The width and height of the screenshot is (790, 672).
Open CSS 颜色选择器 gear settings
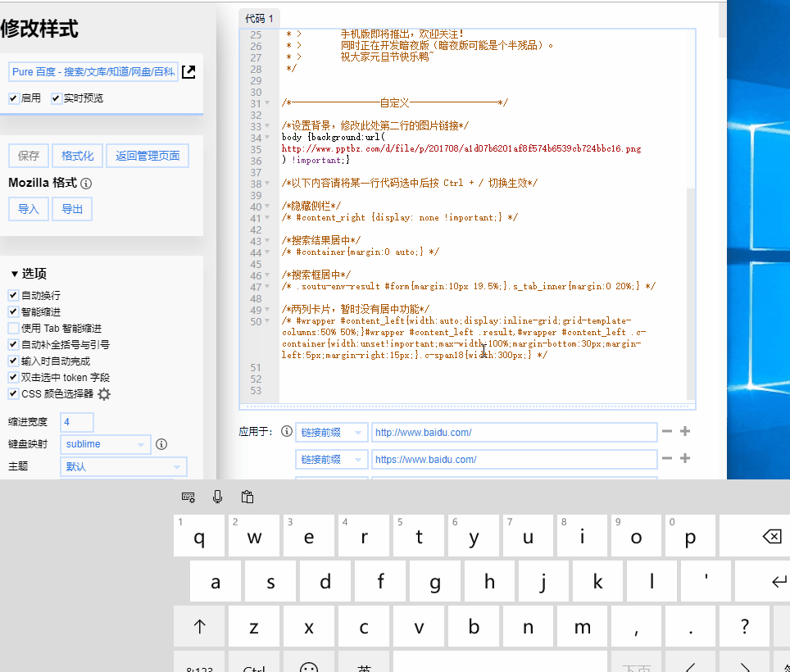[104, 394]
